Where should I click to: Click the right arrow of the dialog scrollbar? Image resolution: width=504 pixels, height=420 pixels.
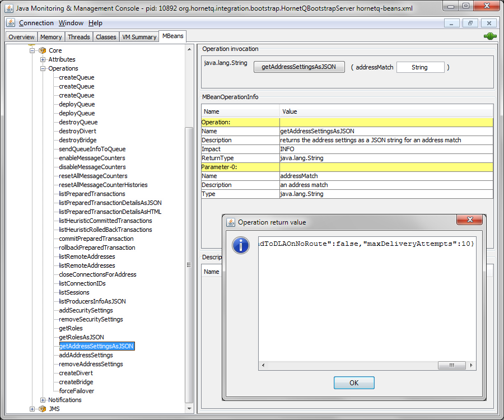472,365
